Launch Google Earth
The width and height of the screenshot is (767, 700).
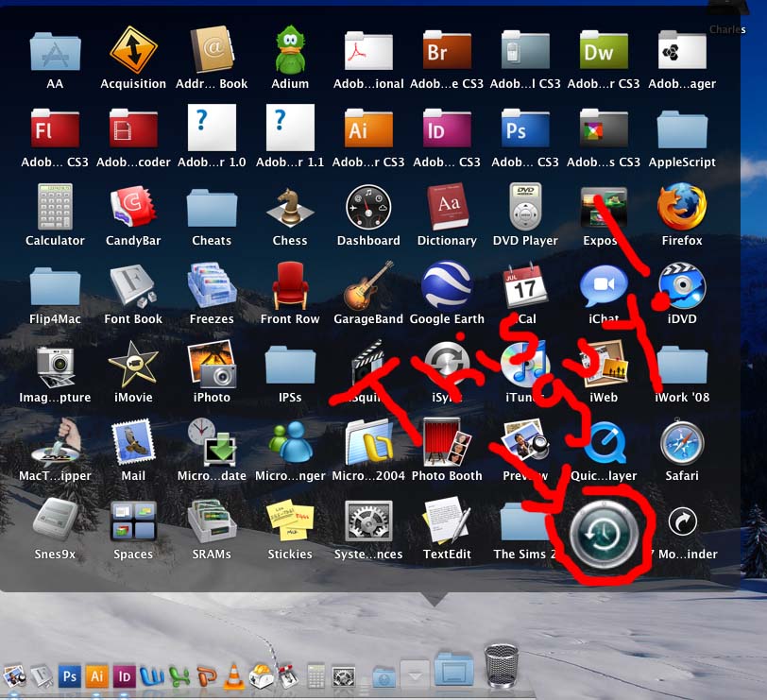point(447,285)
